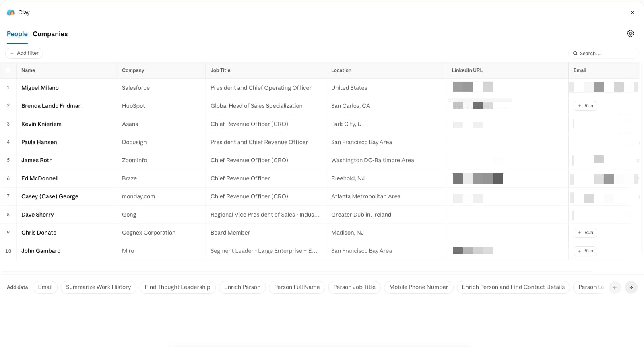This screenshot has height=347, width=644.
Task: Click the Atlanta Metropolitan Area location cell
Action: point(386,196)
